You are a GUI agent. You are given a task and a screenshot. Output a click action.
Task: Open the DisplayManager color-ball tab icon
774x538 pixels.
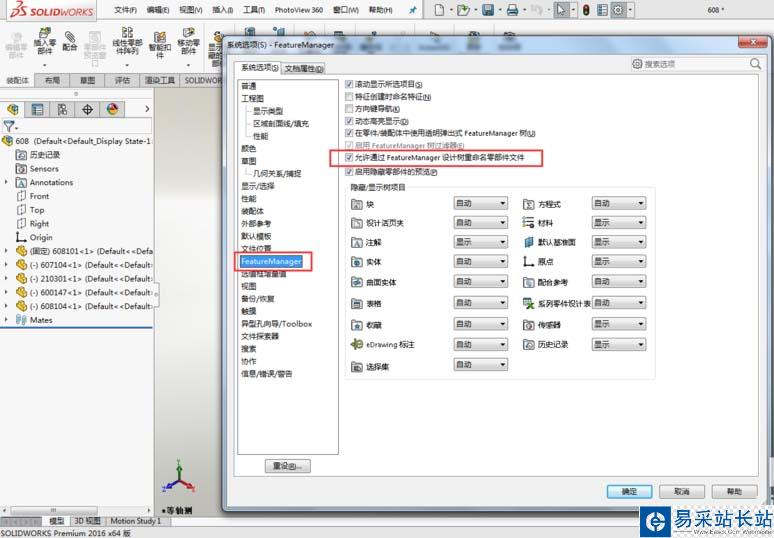click(112, 109)
